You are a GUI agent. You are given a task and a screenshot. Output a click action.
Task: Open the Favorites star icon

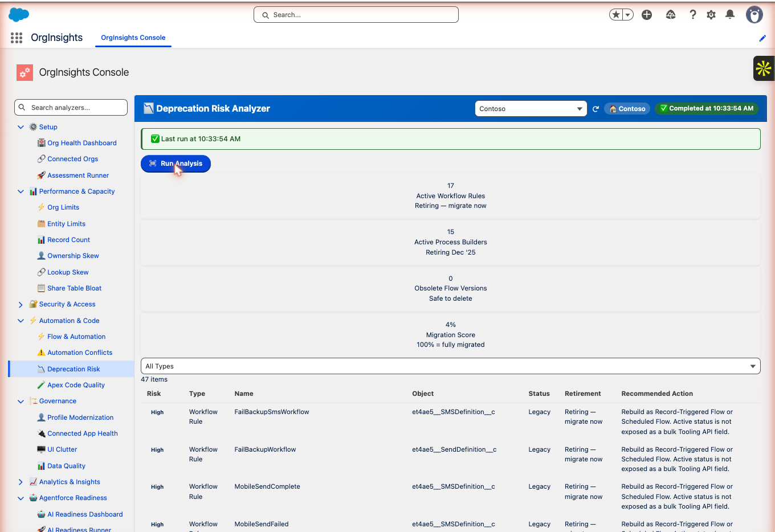point(616,15)
